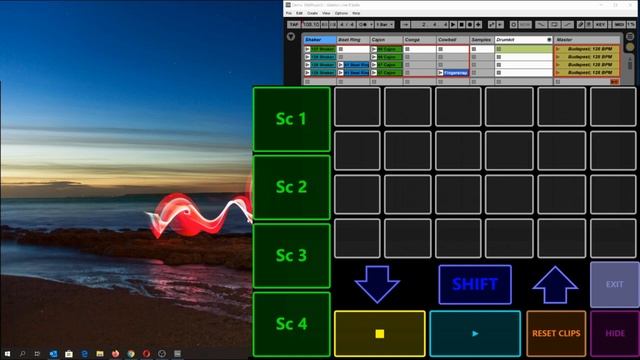Select the Cajon track header
The image size is (640, 360).
386,40
